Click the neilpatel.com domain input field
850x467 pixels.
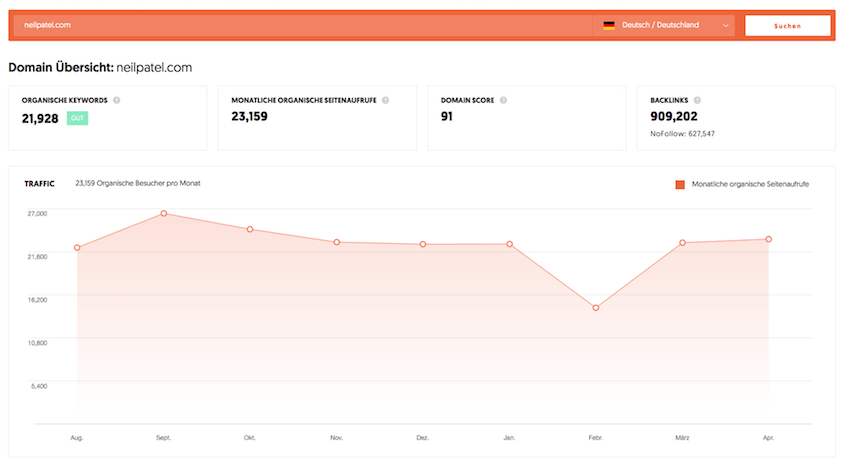(x=300, y=25)
